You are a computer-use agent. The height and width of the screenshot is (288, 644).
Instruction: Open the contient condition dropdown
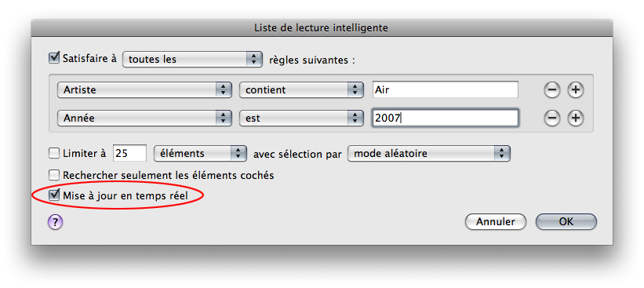pyautogui.click(x=301, y=90)
